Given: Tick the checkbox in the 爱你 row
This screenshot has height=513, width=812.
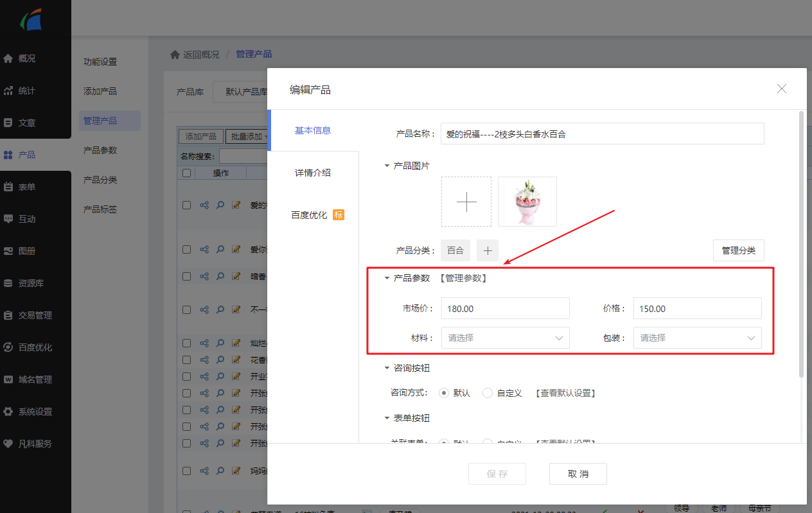Looking at the screenshot, I should (x=187, y=249).
